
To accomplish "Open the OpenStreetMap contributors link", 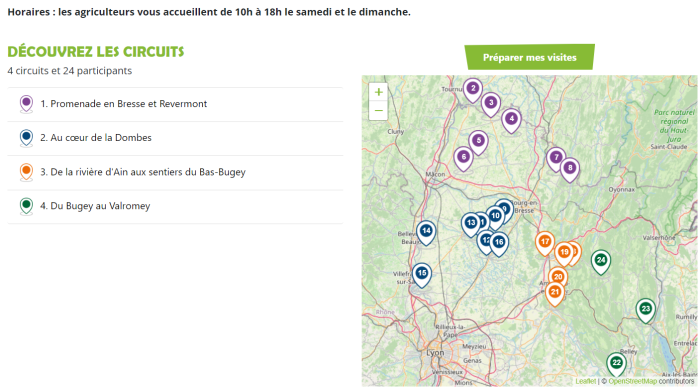I will pos(632,381).
